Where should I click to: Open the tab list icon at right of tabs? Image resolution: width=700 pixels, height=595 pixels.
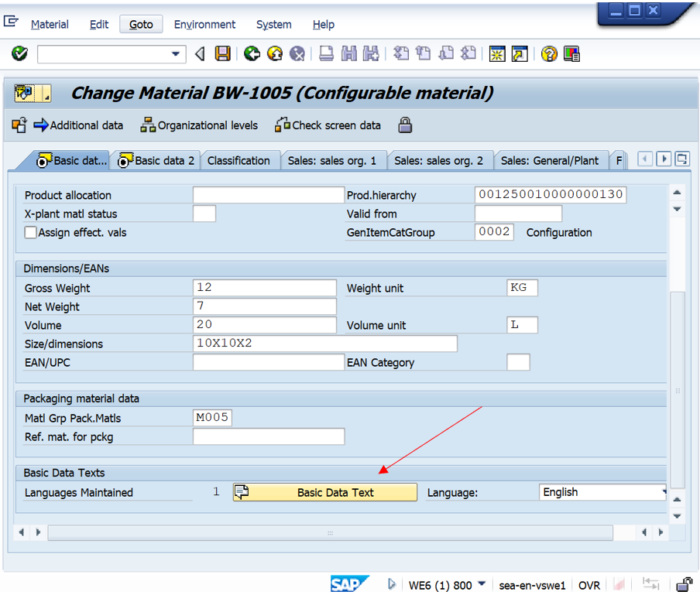[x=682, y=159]
